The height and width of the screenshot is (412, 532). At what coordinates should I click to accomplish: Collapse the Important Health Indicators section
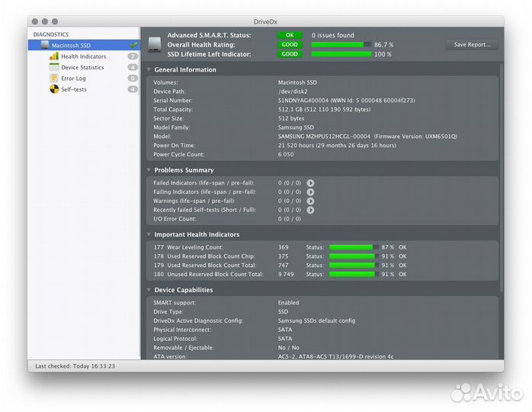tap(149, 234)
